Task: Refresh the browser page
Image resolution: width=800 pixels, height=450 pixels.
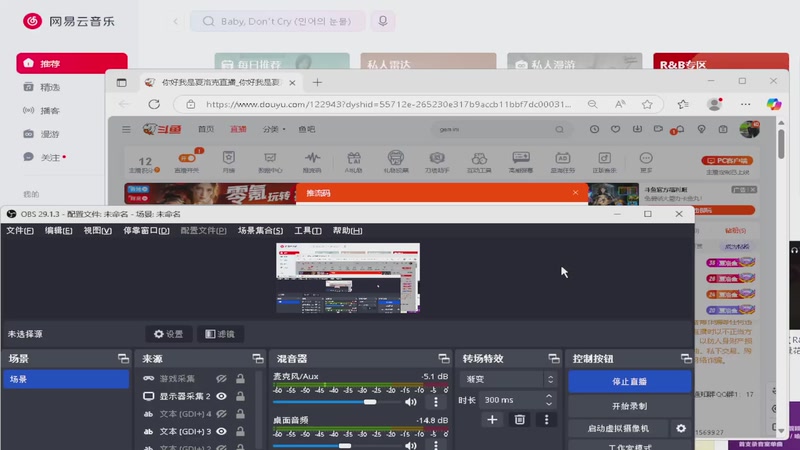Action: point(154,104)
